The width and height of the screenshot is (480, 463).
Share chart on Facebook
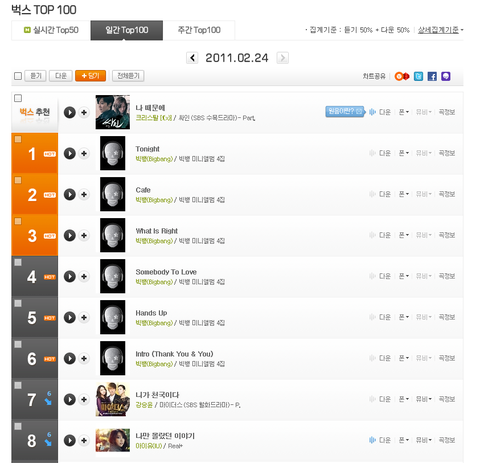(x=432, y=76)
